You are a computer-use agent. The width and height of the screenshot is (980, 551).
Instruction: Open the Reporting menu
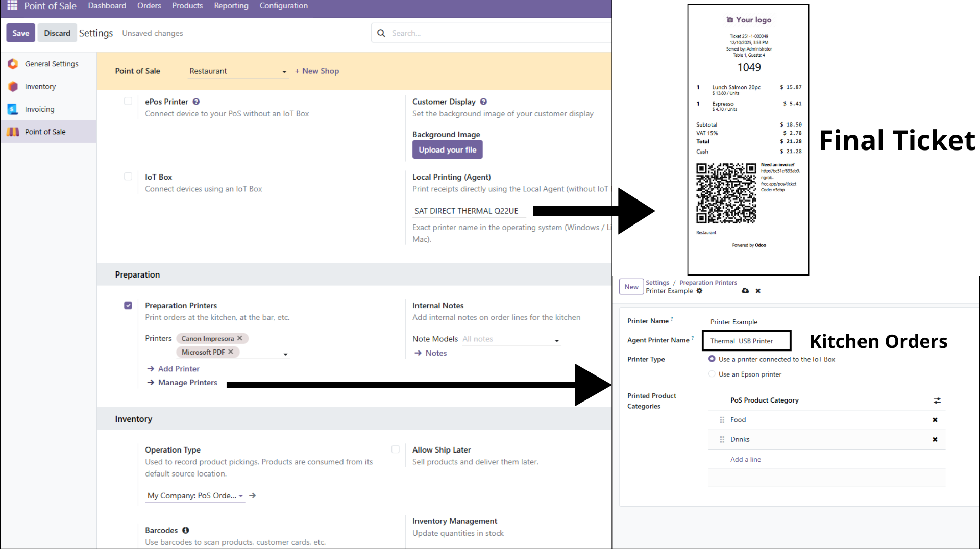click(x=231, y=6)
